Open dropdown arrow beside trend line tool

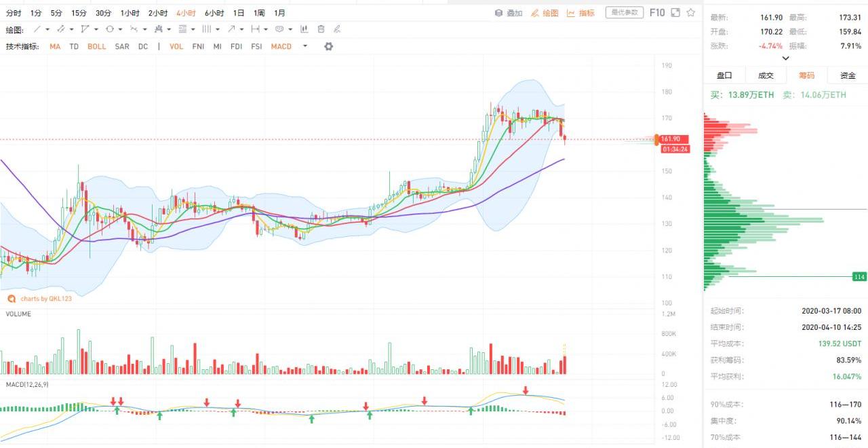tap(47, 29)
